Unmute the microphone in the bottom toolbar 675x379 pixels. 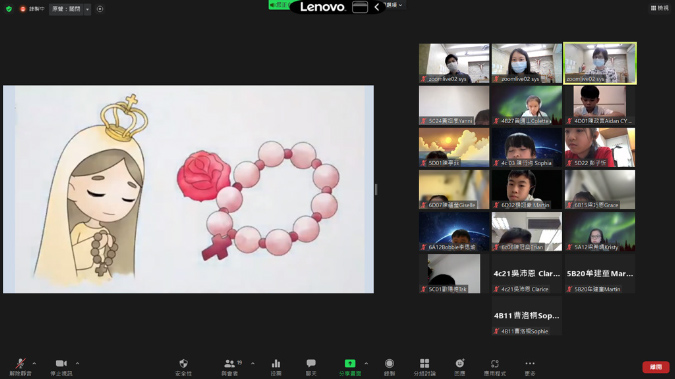coord(20,367)
